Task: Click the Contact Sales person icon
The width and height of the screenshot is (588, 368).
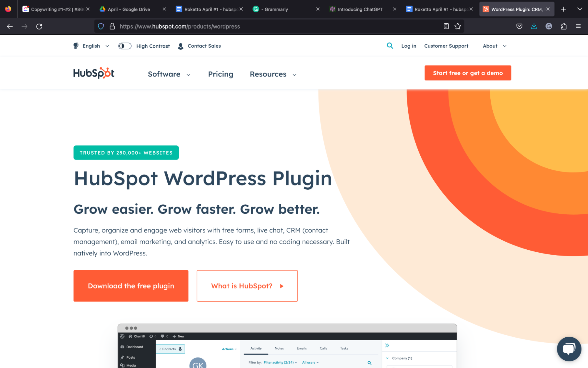Action: [180, 46]
